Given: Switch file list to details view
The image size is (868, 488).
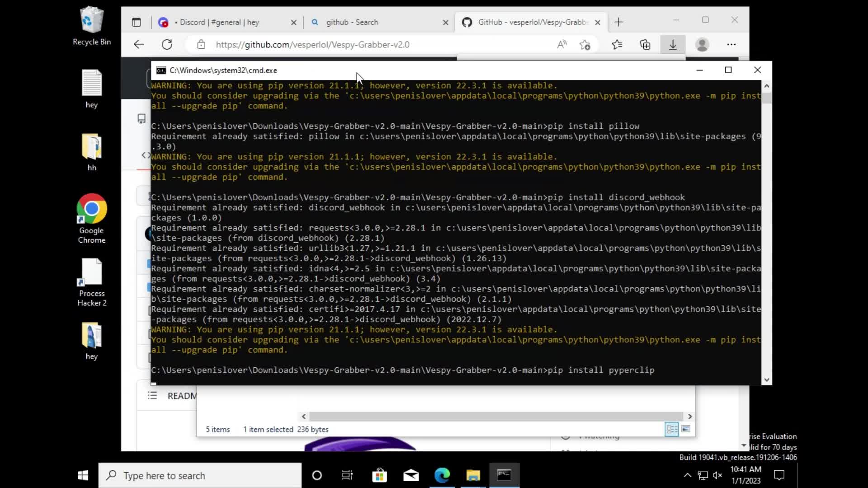Looking at the screenshot, I should pyautogui.click(x=672, y=429).
